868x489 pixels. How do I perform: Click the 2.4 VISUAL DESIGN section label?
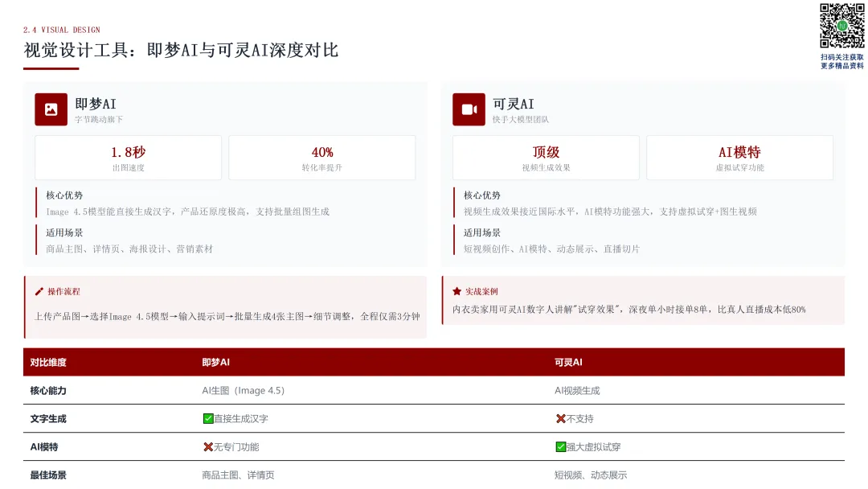61,30
